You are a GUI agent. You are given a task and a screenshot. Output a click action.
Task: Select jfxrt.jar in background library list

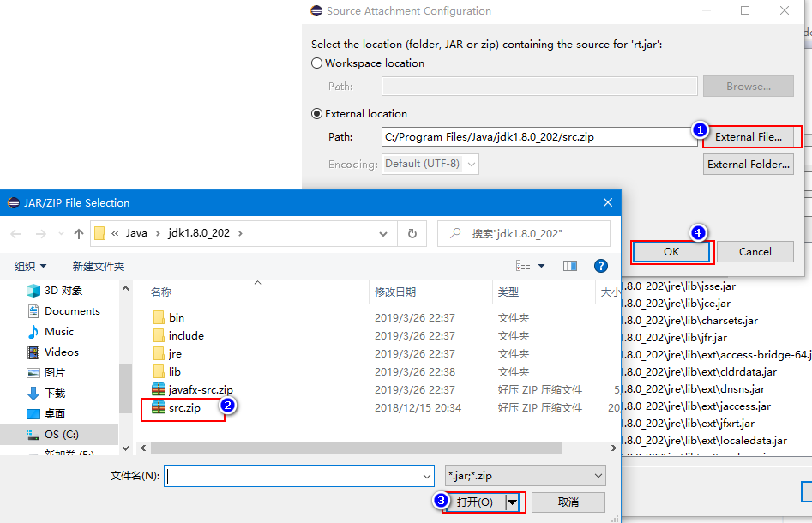[689, 424]
